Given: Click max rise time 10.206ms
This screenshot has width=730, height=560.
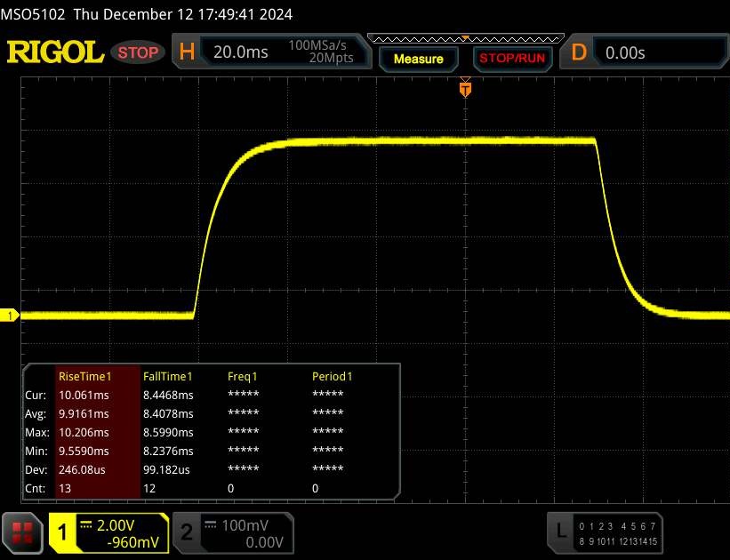Looking at the screenshot, I should coord(84,432).
